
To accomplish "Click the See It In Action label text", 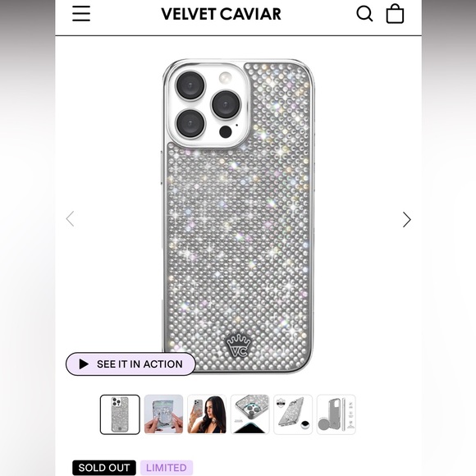I will (140, 364).
